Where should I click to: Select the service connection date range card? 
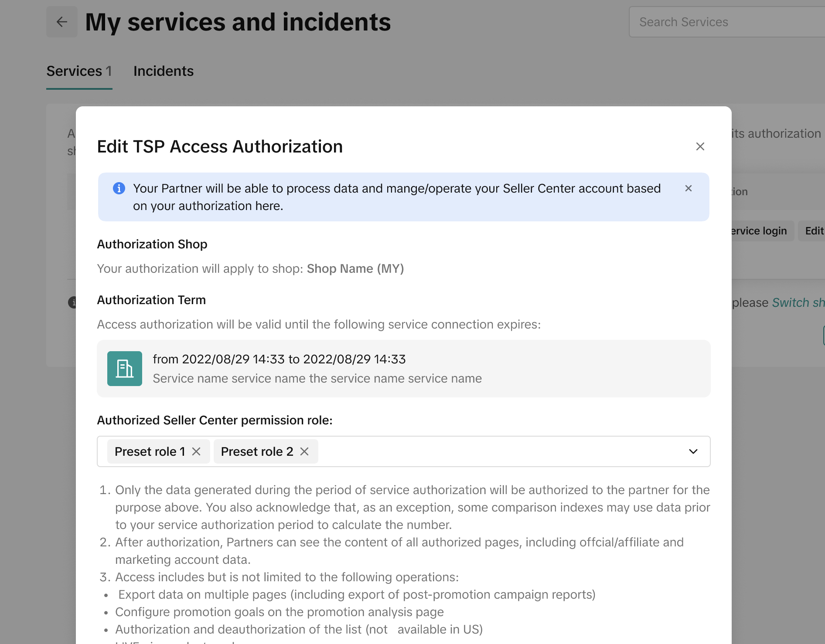click(403, 369)
